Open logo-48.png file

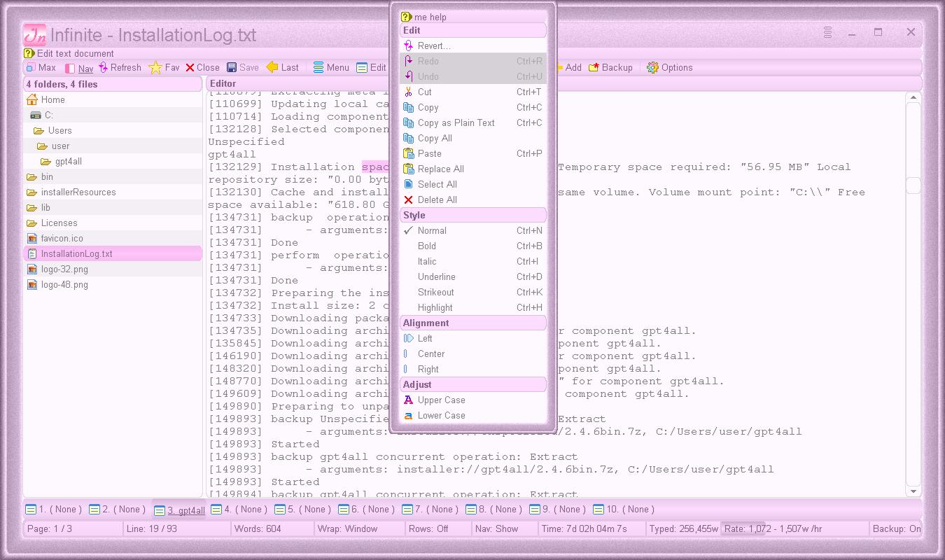[x=113, y=284]
